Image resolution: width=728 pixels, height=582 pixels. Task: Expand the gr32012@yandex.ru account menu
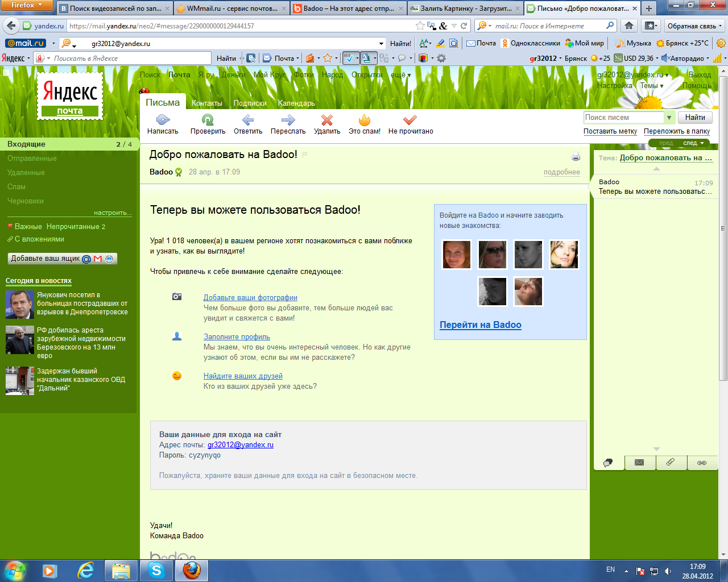tap(632, 75)
